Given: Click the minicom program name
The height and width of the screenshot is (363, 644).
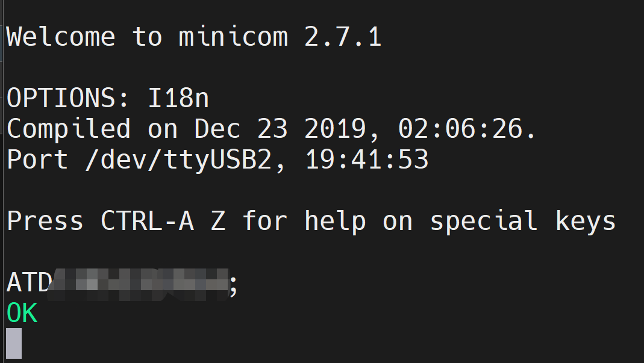Looking at the screenshot, I should click(x=233, y=37).
